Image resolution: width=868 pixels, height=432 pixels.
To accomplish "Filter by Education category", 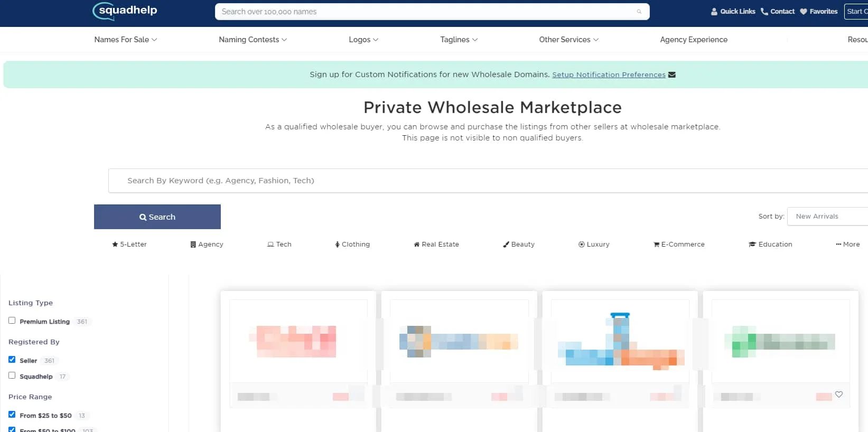I will tap(770, 245).
